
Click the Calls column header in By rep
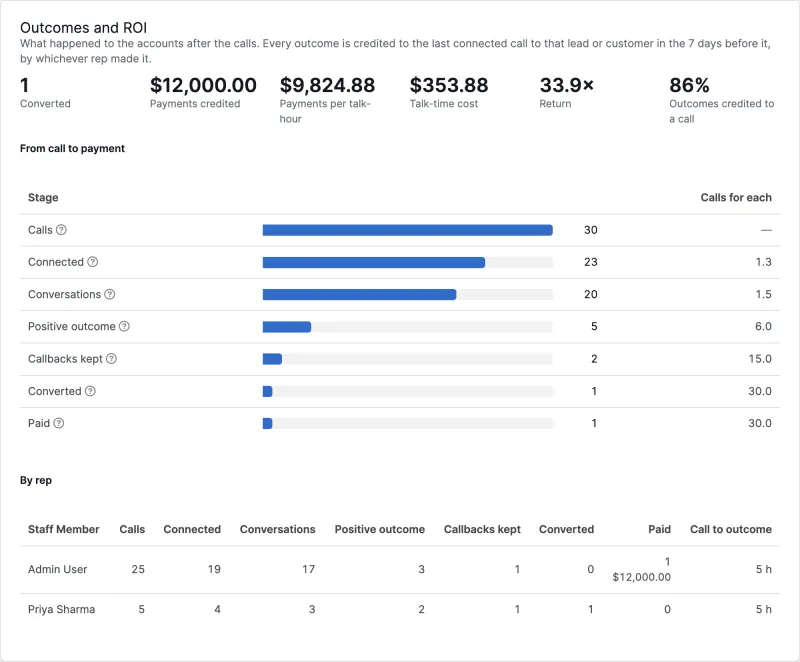132,529
